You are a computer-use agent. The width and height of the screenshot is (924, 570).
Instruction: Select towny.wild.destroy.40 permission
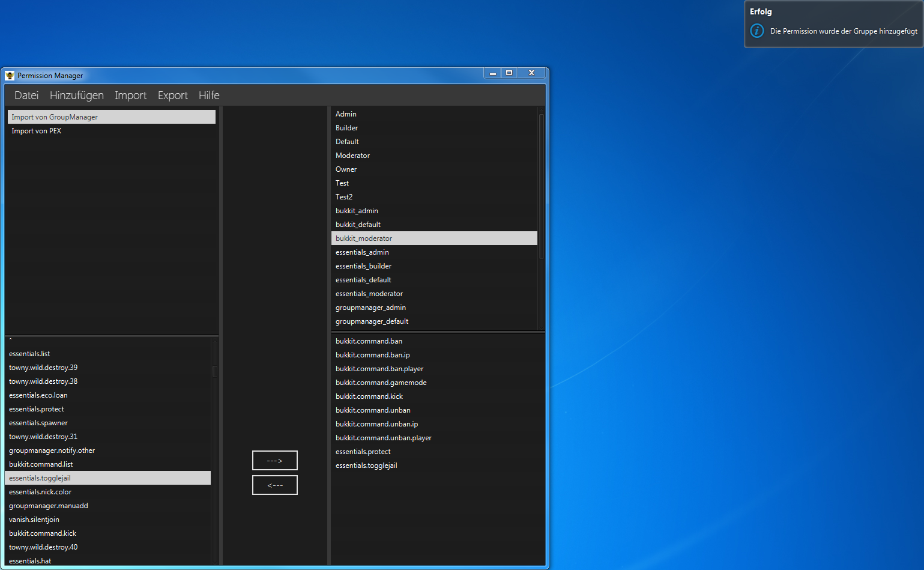tap(108, 547)
